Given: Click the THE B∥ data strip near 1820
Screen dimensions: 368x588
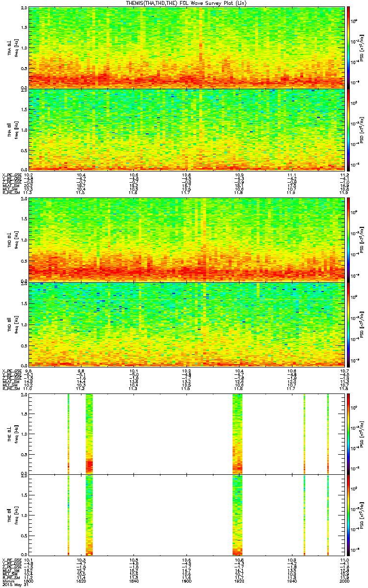Looking at the screenshot, I should coord(89,515).
